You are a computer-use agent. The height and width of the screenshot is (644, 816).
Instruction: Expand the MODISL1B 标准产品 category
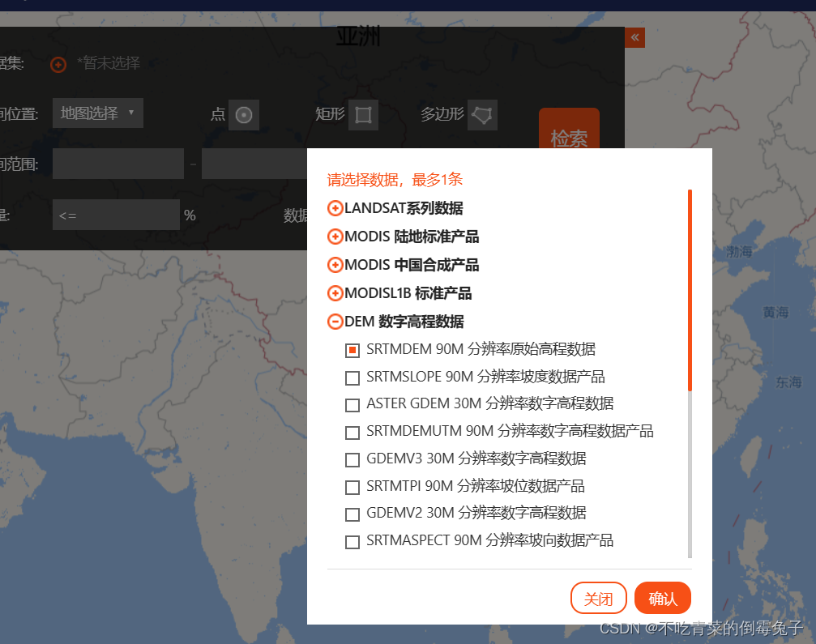pyautogui.click(x=335, y=292)
